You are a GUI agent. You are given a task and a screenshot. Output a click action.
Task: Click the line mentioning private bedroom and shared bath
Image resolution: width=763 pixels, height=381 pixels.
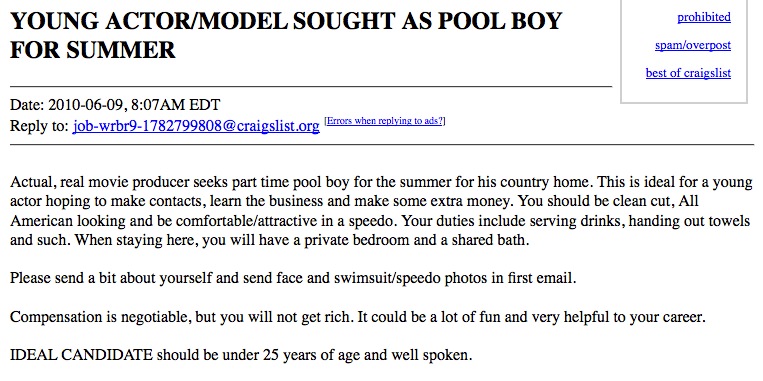pos(269,240)
